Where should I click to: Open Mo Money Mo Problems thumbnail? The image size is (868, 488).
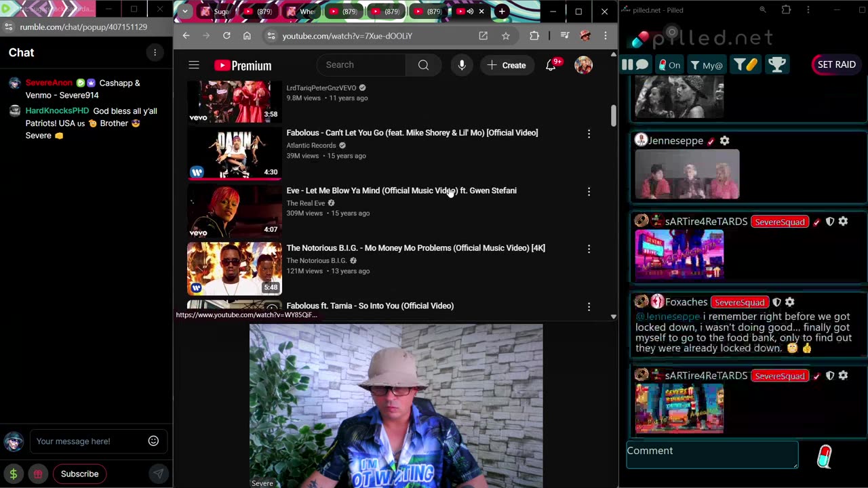[x=234, y=268]
